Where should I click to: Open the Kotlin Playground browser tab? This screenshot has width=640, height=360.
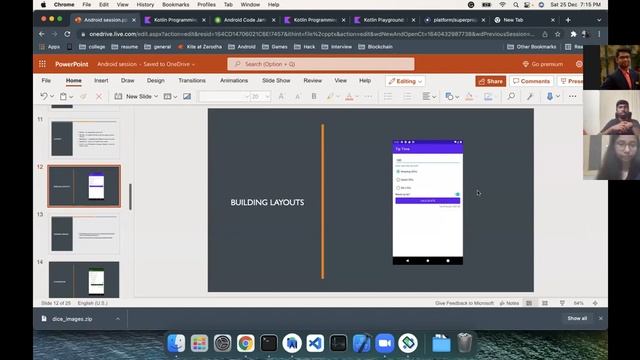click(384, 20)
